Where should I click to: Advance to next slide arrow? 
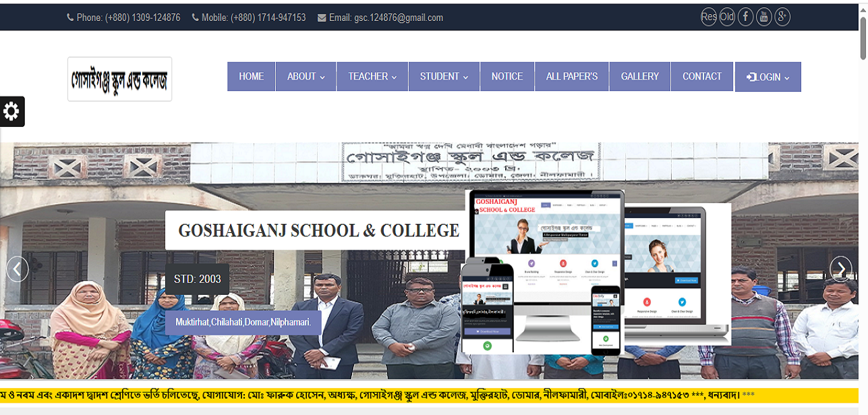(840, 269)
